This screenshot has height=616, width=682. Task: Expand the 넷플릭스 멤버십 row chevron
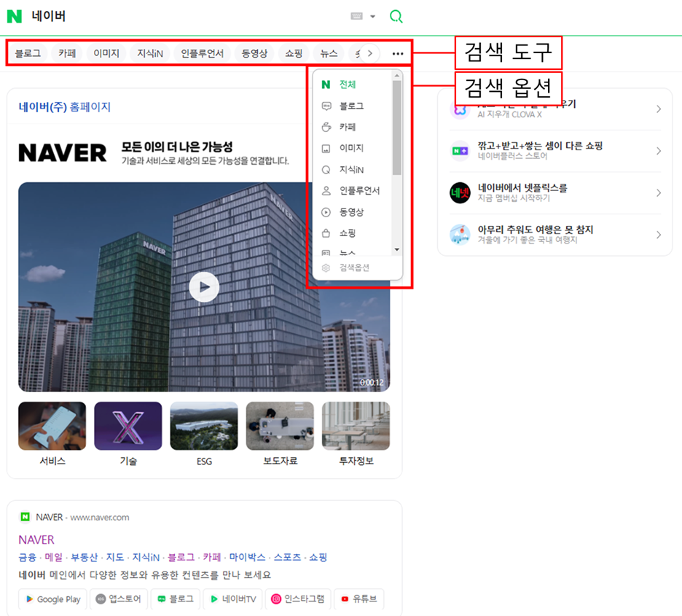click(x=659, y=192)
